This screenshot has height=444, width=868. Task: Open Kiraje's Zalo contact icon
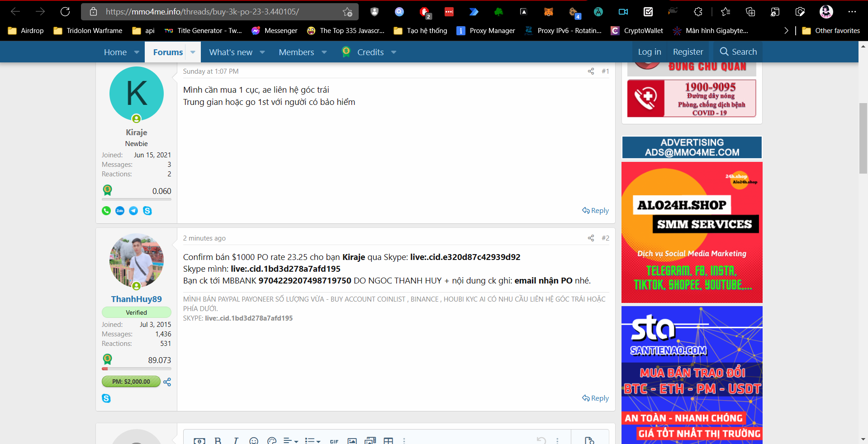(120, 211)
